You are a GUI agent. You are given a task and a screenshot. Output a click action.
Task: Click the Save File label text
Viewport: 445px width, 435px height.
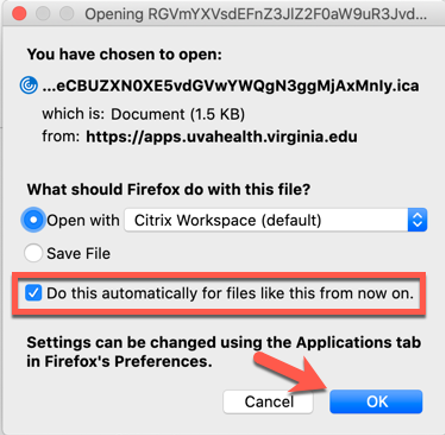[x=78, y=253]
